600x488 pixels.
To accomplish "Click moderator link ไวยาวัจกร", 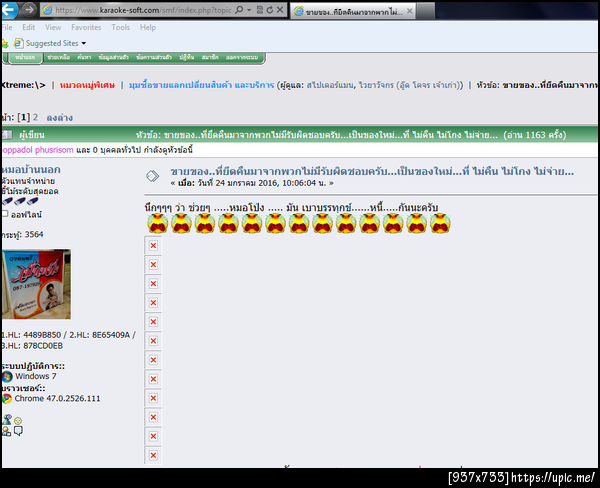I will [x=377, y=85].
